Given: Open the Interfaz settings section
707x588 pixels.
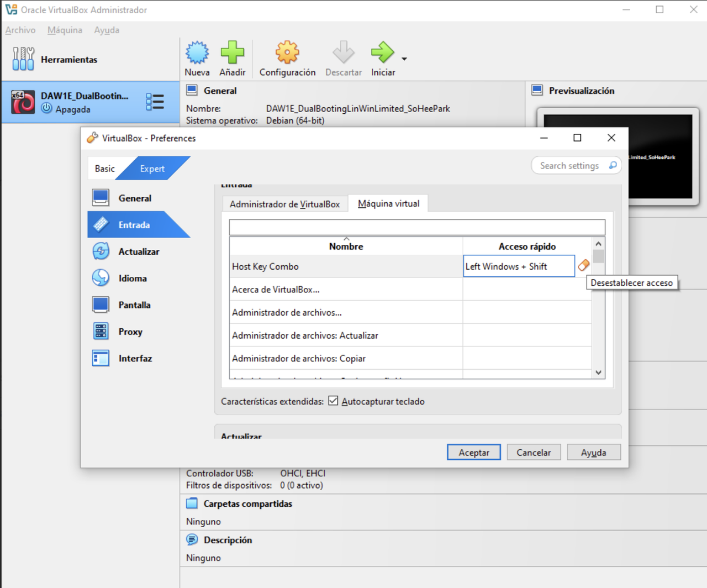Looking at the screenshot, I should (101, 358).
